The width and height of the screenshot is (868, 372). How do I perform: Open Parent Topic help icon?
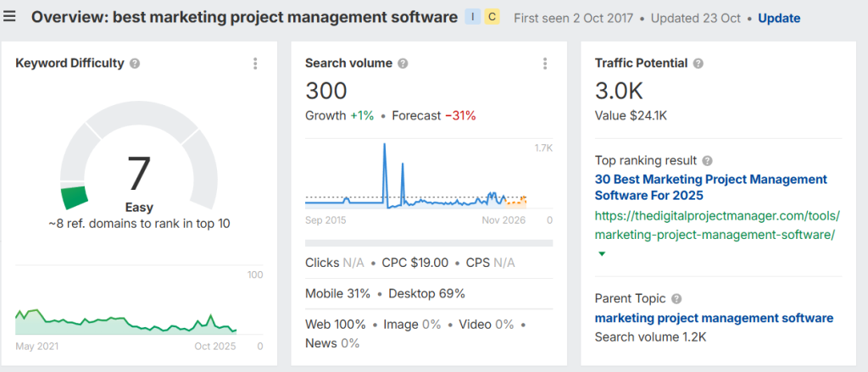coord(676,299)
